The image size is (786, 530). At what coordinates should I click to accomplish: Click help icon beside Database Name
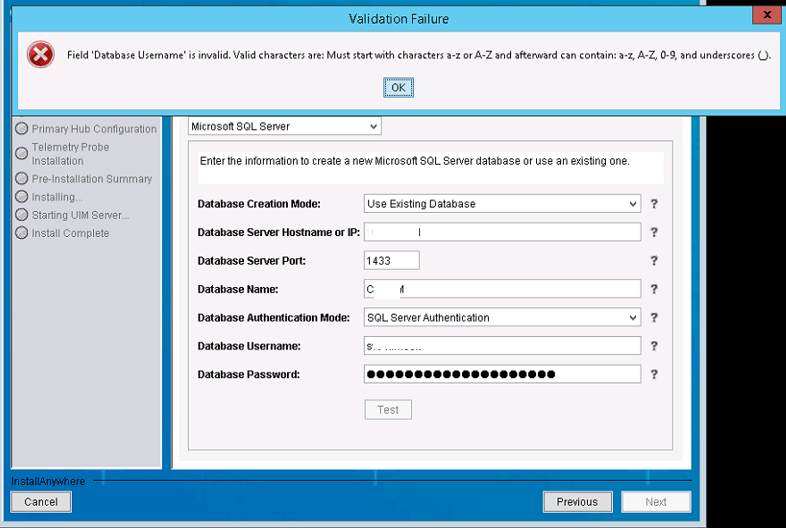[x=654, y=290]
